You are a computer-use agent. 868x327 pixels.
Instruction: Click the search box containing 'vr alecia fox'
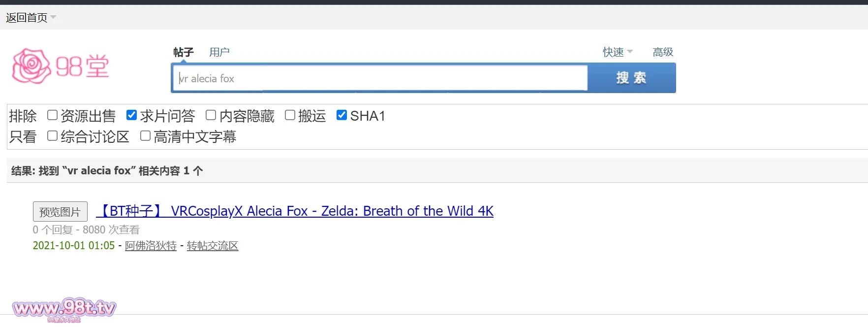click(x=380, y=78)
